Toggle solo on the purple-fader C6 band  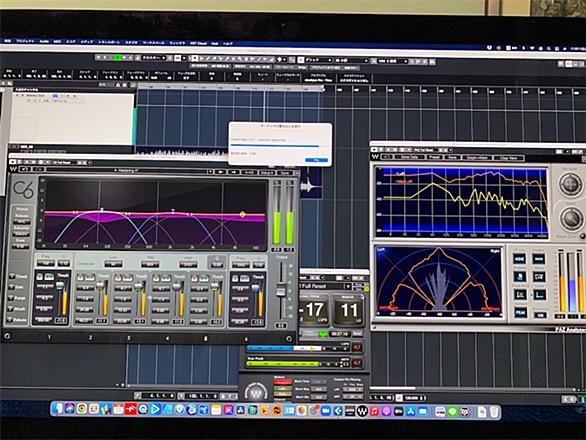pos(156,278)
